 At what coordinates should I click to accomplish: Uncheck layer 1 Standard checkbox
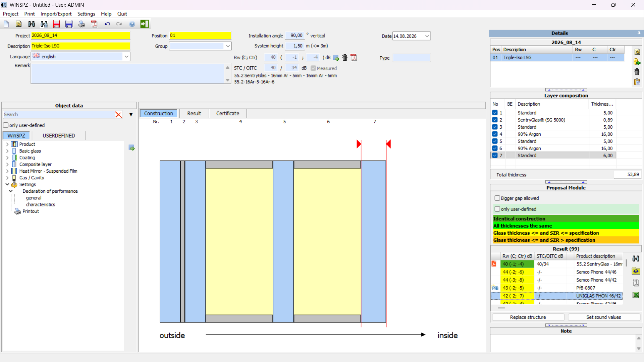tap(495, 113)
